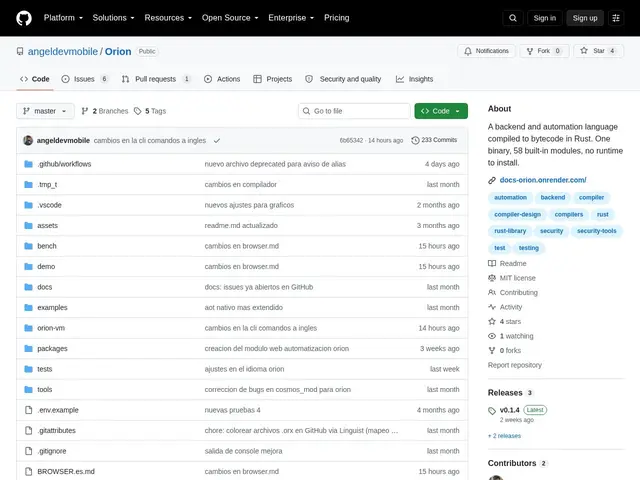Click the MIT license scale icon
This screenshot has height=480, width=640.
click(x=492, y=278)
